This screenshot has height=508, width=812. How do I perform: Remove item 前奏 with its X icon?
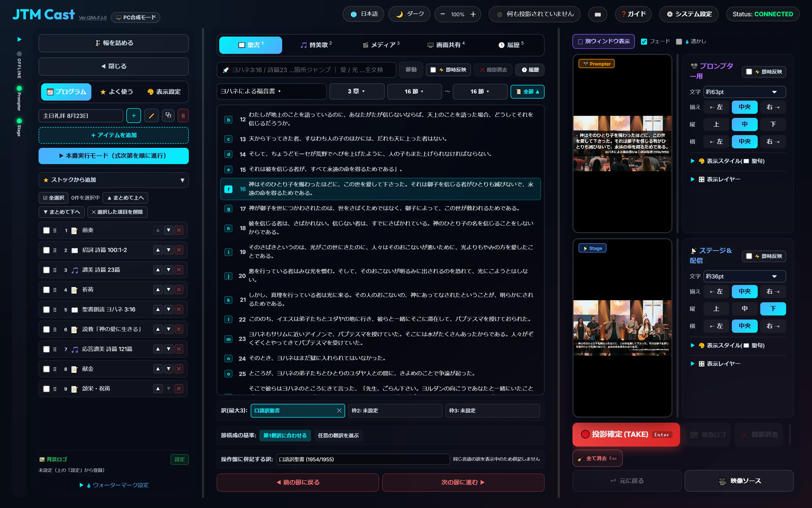coord(179,230)
